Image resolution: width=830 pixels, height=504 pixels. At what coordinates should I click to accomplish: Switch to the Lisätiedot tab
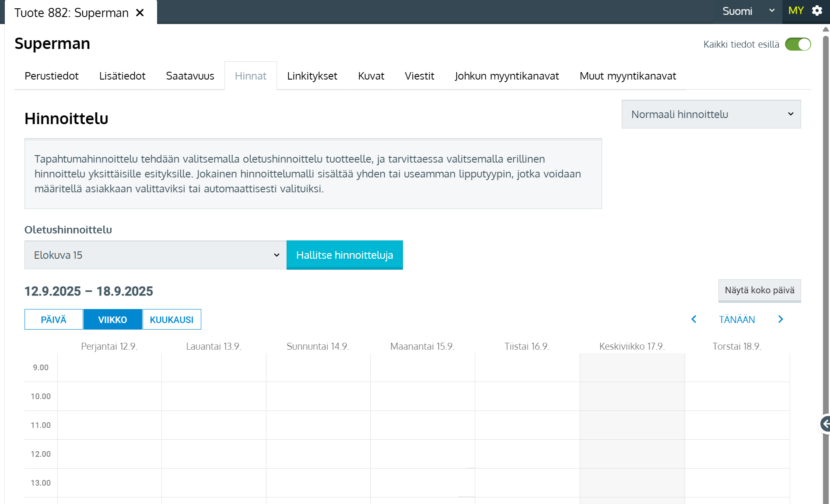pos(122,76)
